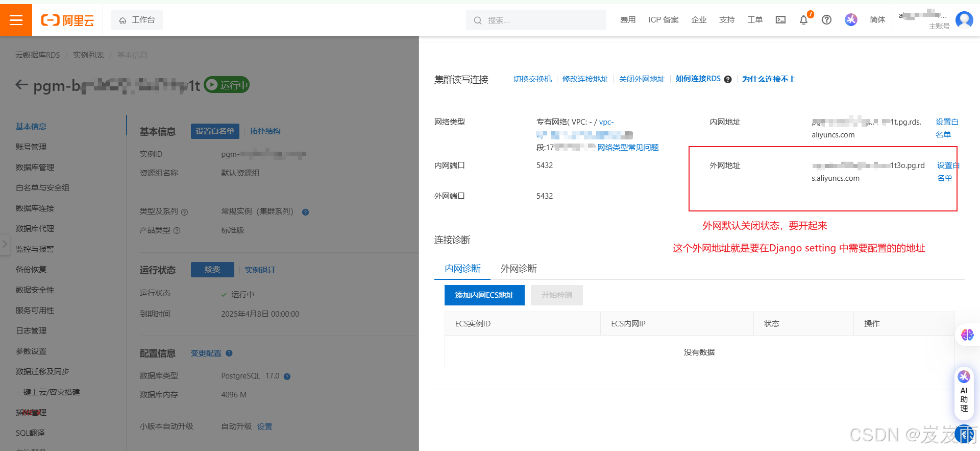Select 监控与报警 in the sidebar
Viewport: 980px width, 451px height.
(35, 249)
